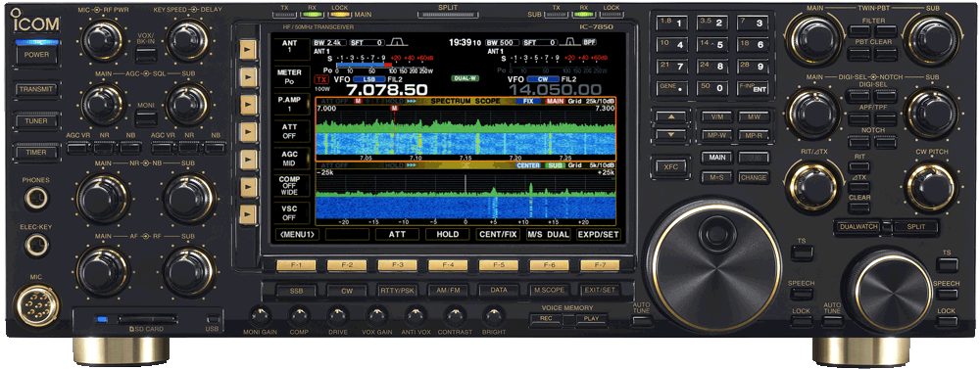Image resolution: width=980 pixels, height=369 pixels.
Task: Select the CW mode button
Action: pyautogui.click(x=348, y=291)
